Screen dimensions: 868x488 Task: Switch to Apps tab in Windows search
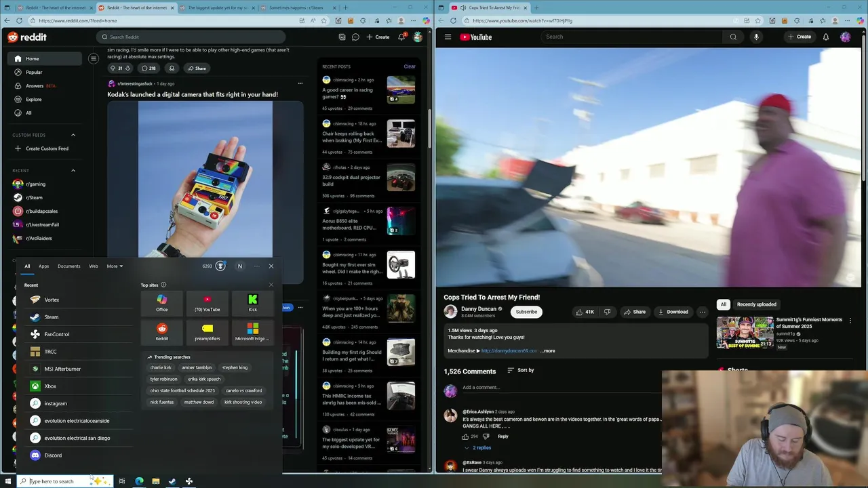click(43, 266)
